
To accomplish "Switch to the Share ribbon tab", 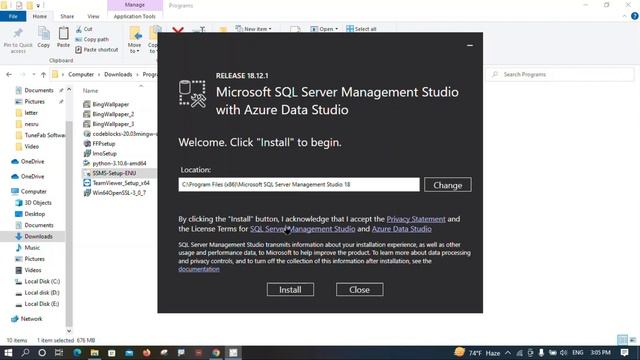I will (x=67, y=16).
